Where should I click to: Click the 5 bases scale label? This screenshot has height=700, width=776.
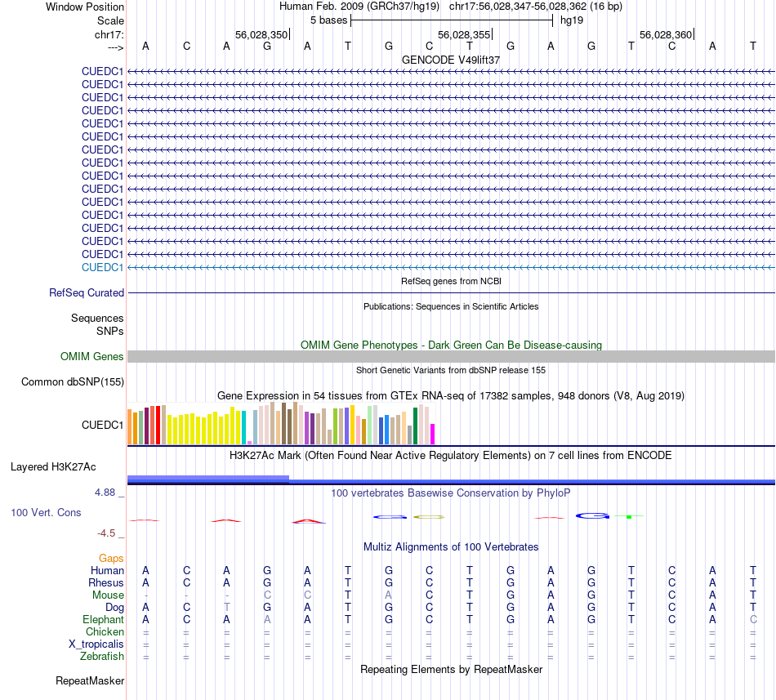pos(328,20)
